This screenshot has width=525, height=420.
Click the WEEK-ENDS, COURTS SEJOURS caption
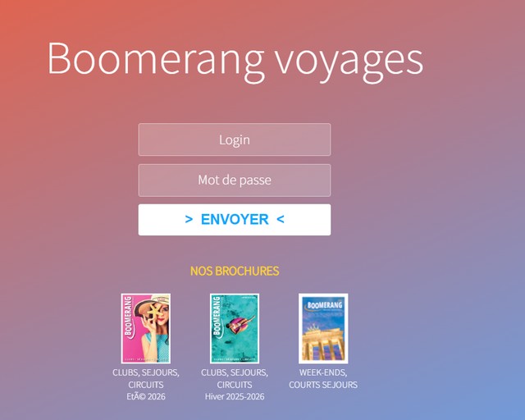323,378
